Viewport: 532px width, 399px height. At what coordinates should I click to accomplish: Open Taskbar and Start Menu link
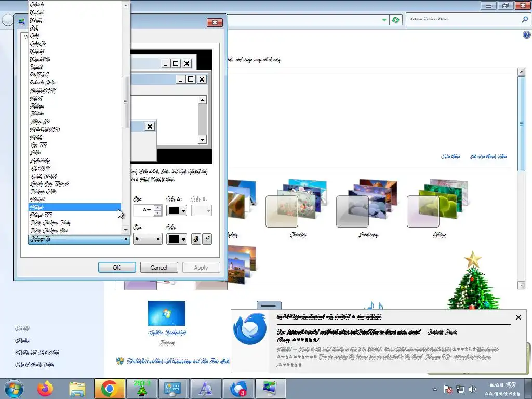click(x=37, y=353)
